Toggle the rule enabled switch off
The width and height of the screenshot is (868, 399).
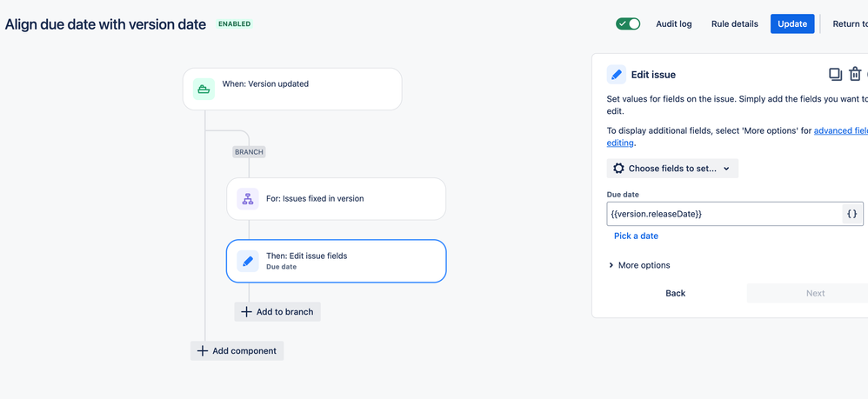coord(628,23)
